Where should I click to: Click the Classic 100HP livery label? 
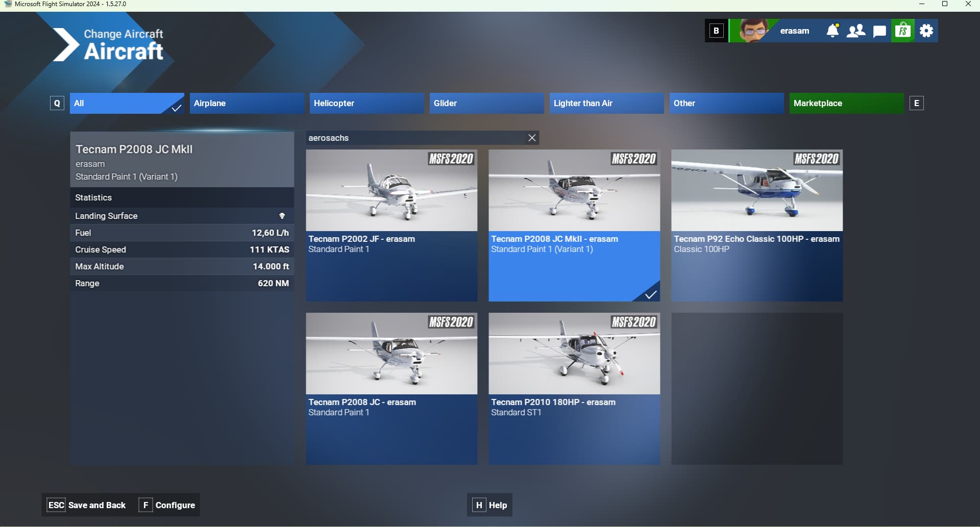coord(701,249)
